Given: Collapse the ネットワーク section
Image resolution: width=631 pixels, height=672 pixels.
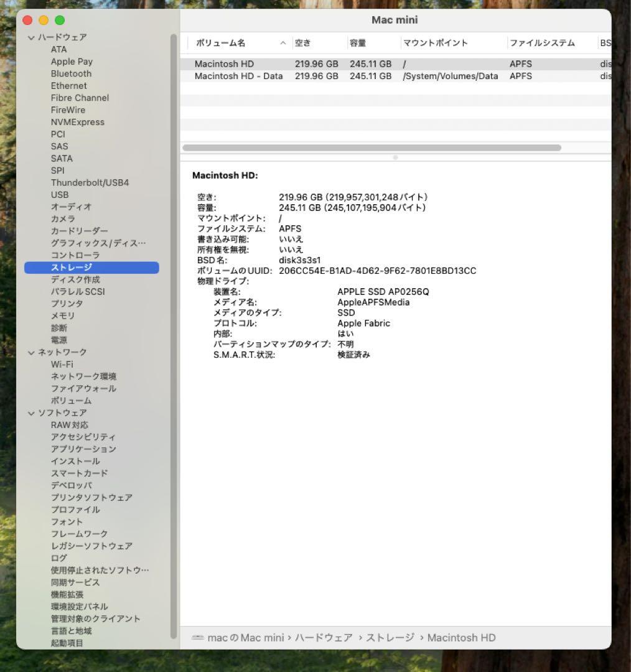Looking at the screenshot, I should tap(31, 353).
